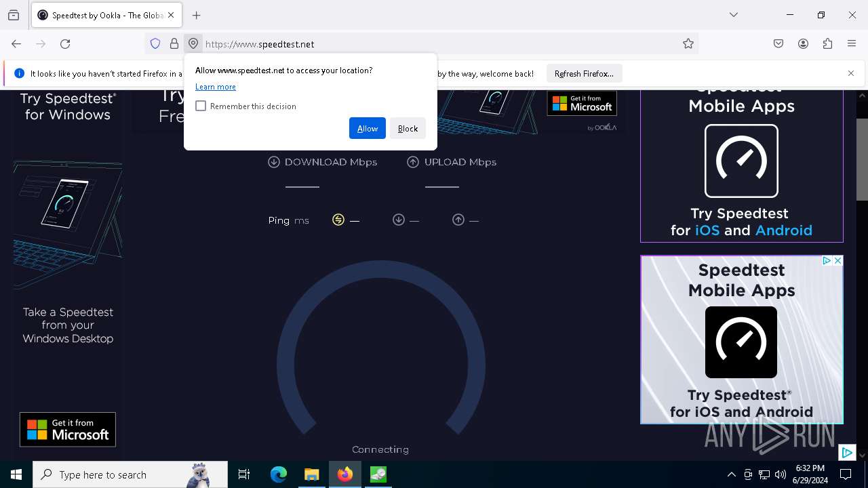Open the volume speaker tray icon
Screen dimensions: 868x488
click(x=781, y=474)
